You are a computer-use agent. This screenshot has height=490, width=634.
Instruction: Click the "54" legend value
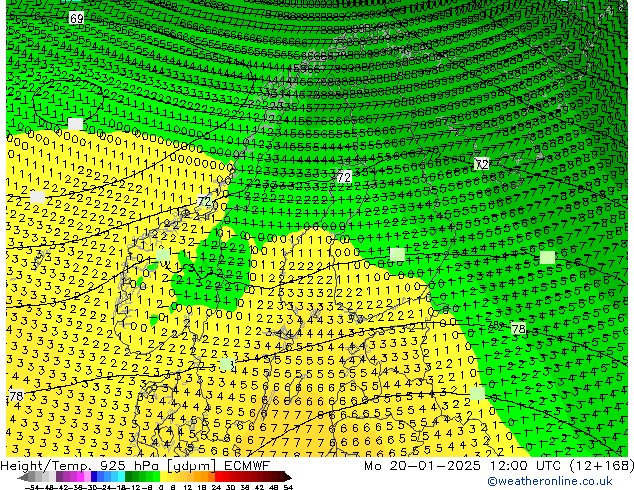tap(287, 487)
